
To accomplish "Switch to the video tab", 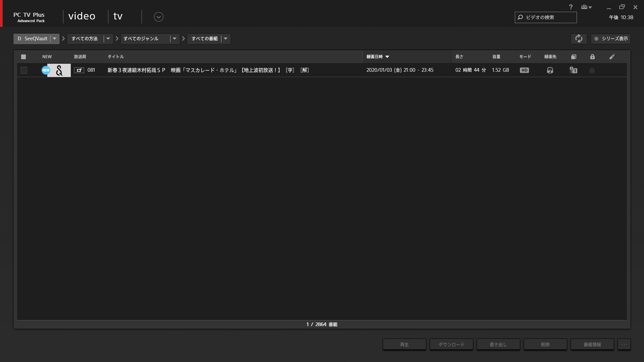I will point(82,16).
